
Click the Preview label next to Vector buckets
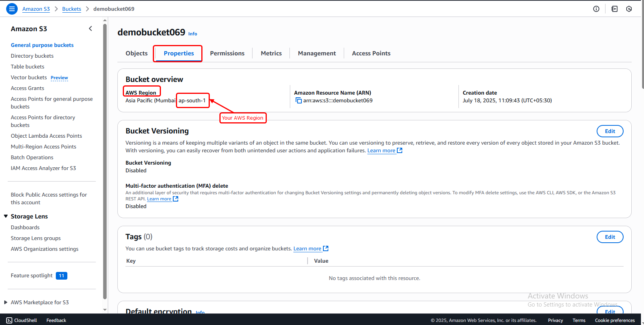click(59, 78)
